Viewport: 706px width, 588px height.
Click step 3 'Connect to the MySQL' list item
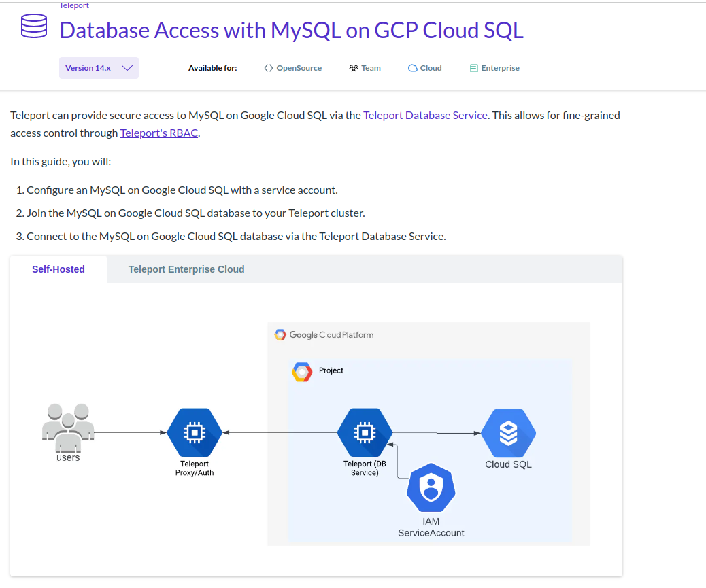[x=236, y=236]
